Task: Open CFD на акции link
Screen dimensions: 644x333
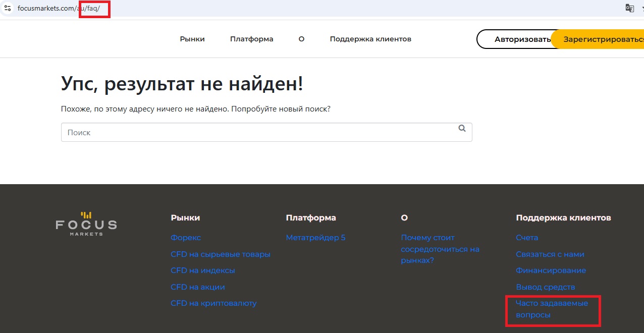Action: coord(198,287)
